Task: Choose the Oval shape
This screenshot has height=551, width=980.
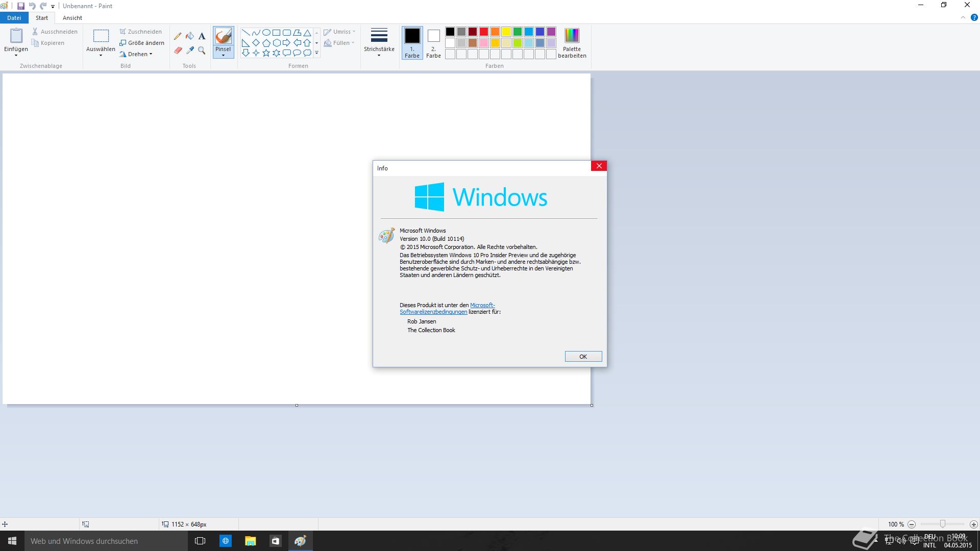Action: 266,33
